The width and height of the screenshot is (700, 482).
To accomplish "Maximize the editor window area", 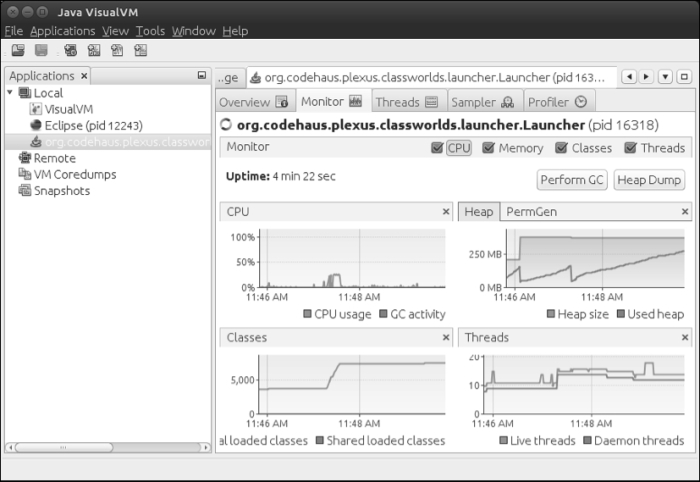I will 684,77.
